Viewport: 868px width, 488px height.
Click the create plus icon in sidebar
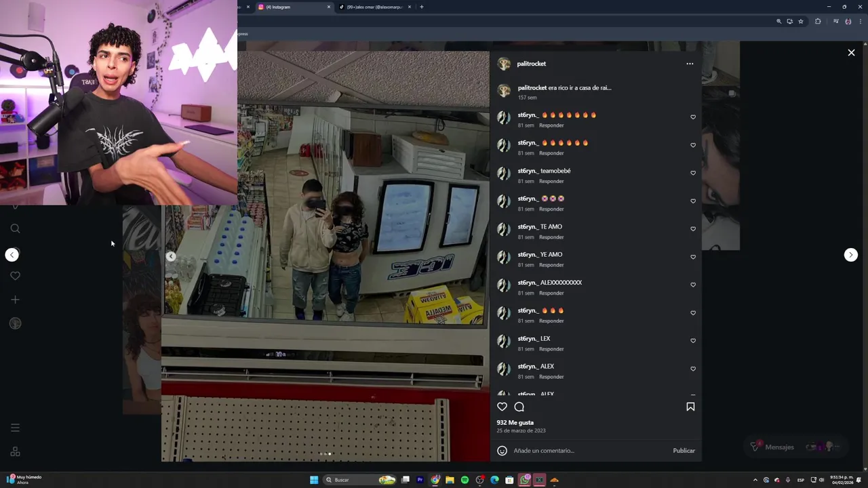(x=15, y=300)
